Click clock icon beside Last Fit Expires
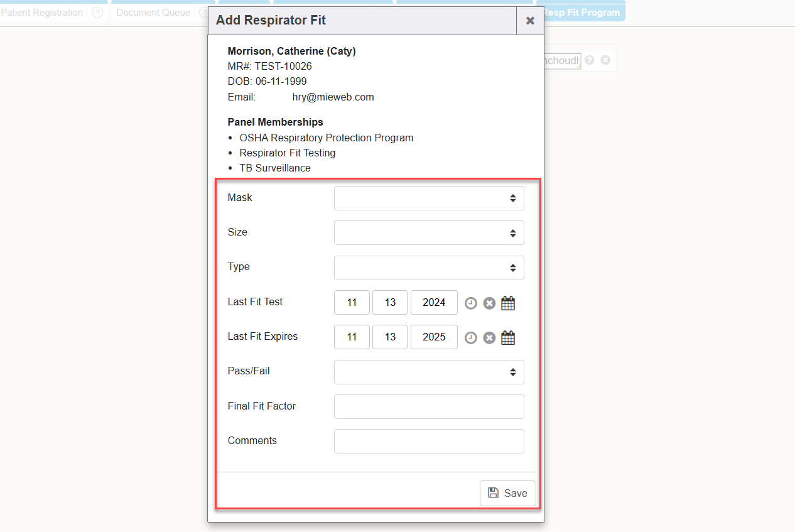 coord(470,338)
